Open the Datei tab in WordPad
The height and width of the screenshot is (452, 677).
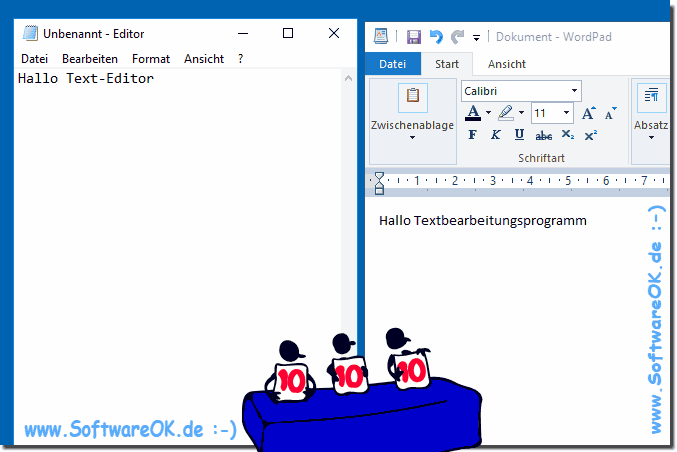tap(392, 64)
